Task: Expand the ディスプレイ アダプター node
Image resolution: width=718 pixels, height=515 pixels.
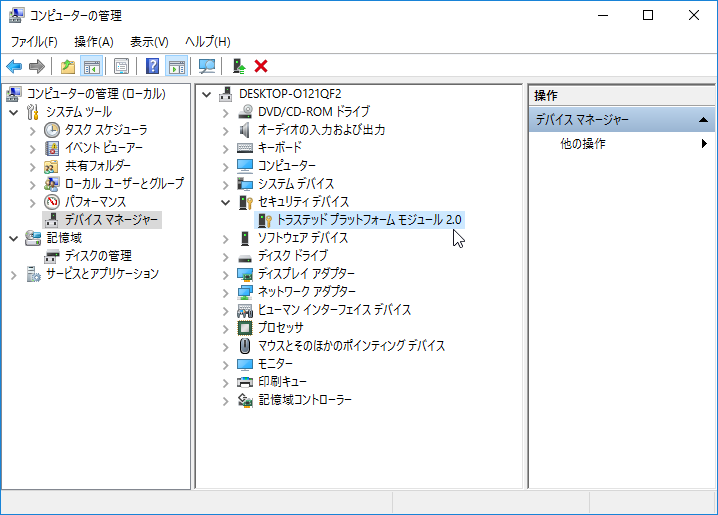Action: 225,275
